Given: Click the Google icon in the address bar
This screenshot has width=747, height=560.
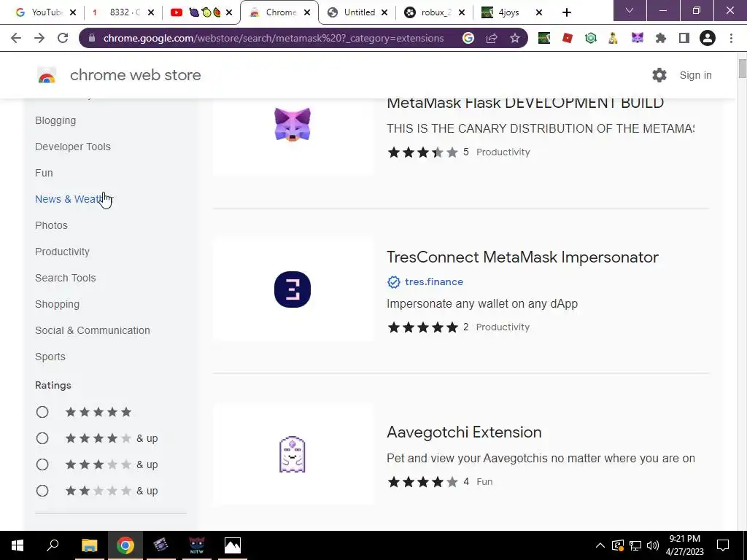Looking at the screenshot, I should coord(468,38).
